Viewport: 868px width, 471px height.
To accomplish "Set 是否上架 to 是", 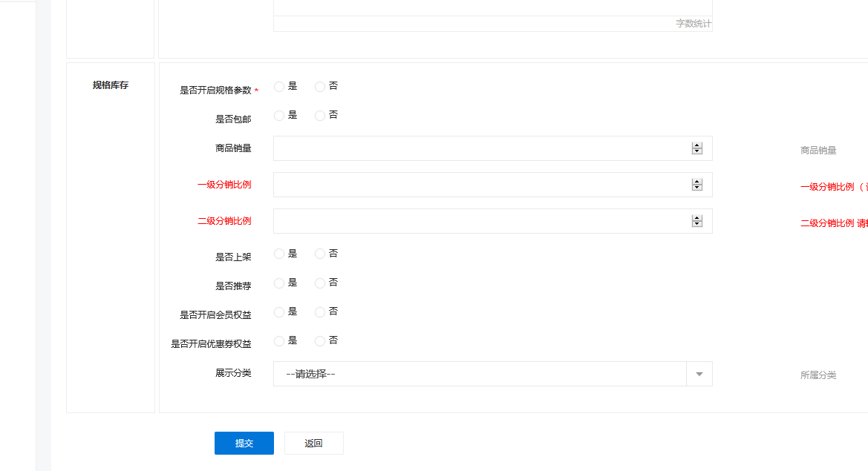I will click(x=279, y=254).
